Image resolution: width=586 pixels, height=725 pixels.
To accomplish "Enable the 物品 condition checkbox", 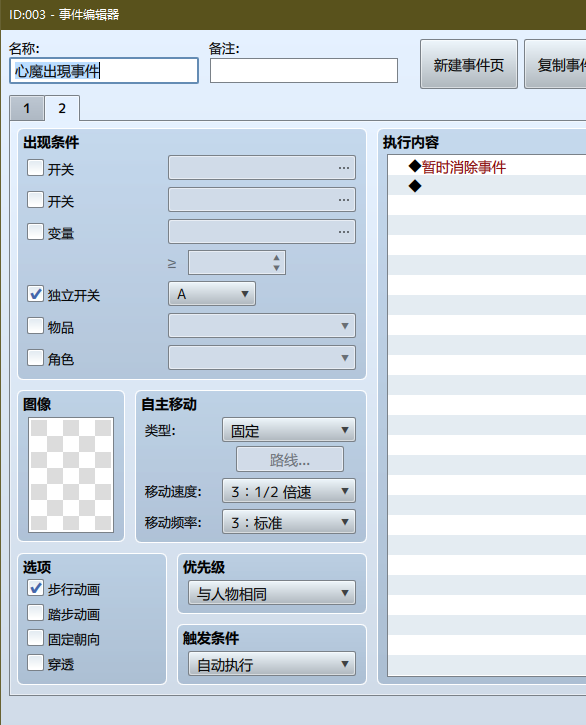I will (x=36, y=326).
